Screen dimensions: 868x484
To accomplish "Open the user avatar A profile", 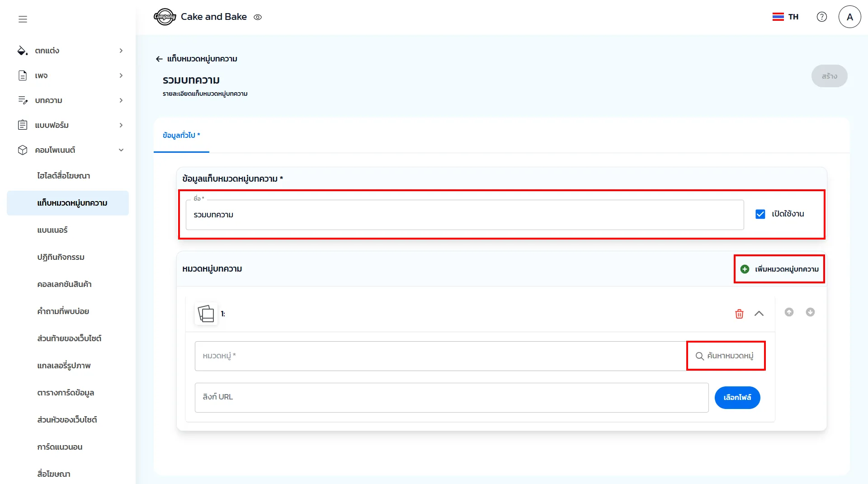I will 849,17.
